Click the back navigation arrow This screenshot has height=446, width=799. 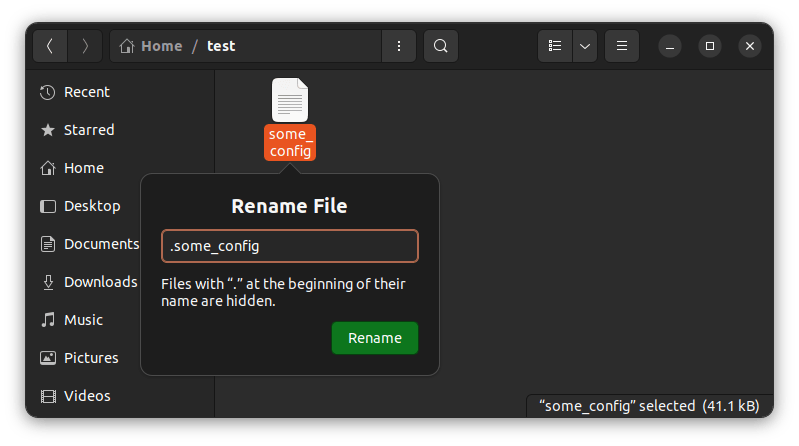tap(51, 46)
